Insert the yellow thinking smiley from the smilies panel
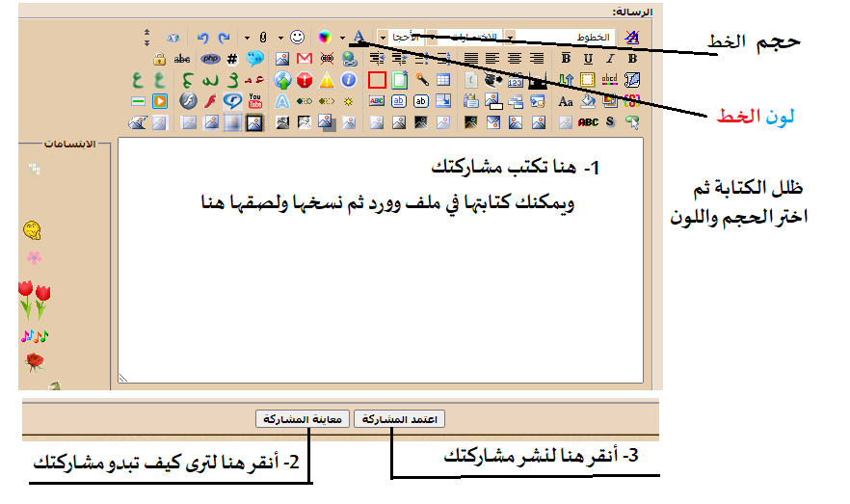The height and width of the screenshot is (504, 850). click(33, 230)
